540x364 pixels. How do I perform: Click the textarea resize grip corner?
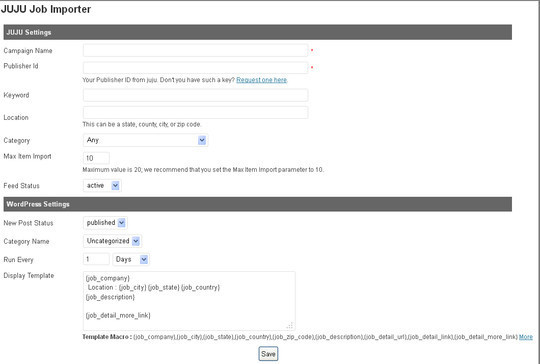(290, 325)
